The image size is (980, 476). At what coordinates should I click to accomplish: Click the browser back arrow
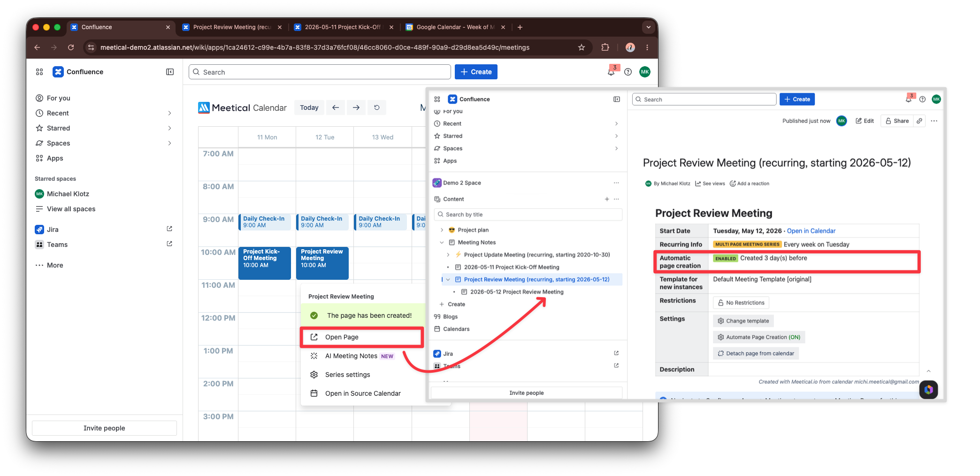(x=37, y=47)
